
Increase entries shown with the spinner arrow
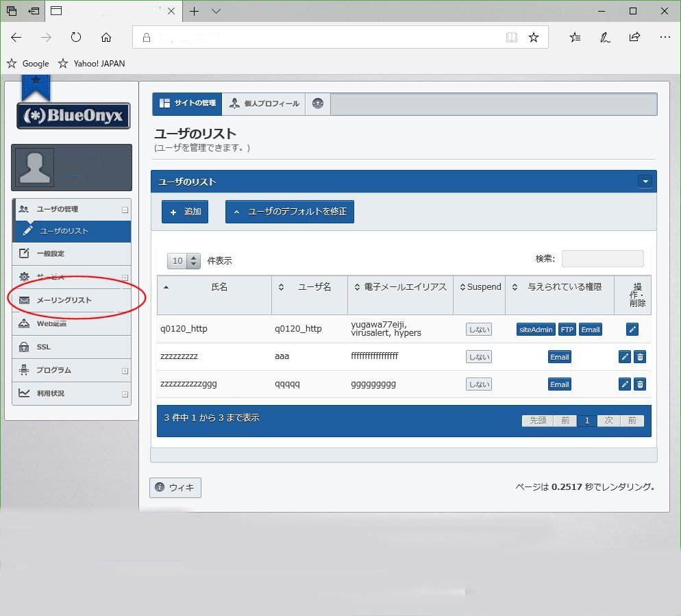pos(194,257)
